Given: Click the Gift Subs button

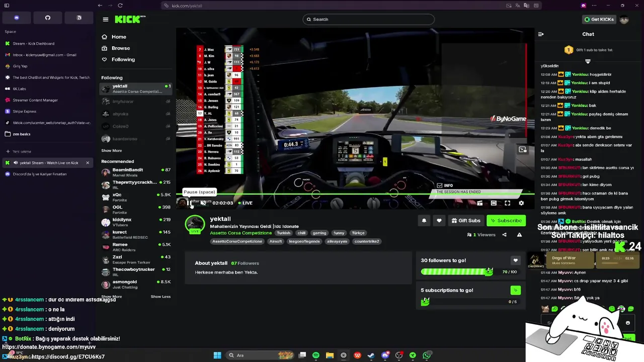Looking at the screenshot, I should point(466,220).
